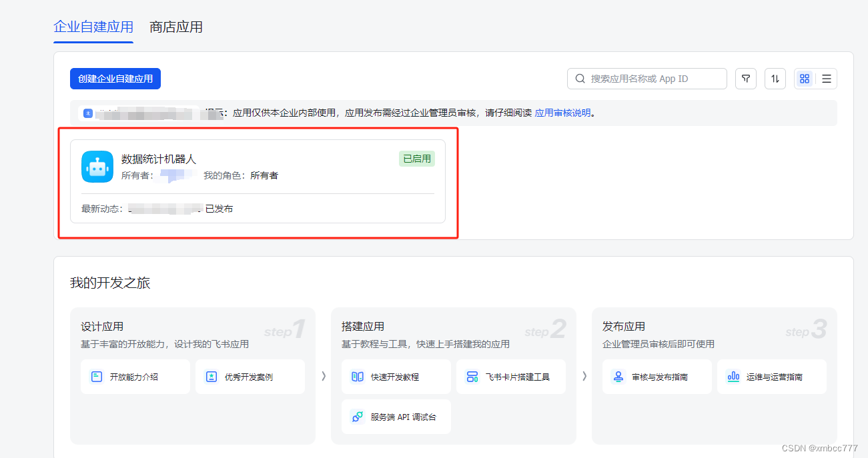Switch to the 商店应用 tab
Screen dimensions: 868x458
pyautogui.click(x=175, y=27)
